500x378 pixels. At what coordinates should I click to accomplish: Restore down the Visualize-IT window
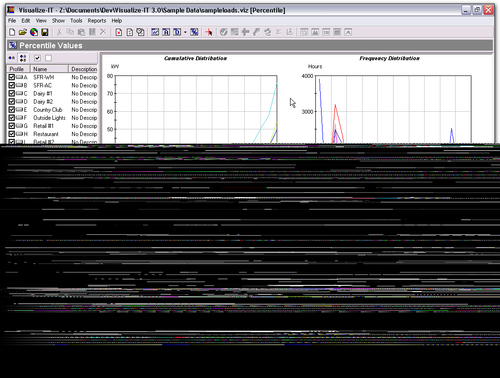tap(477, 10)
